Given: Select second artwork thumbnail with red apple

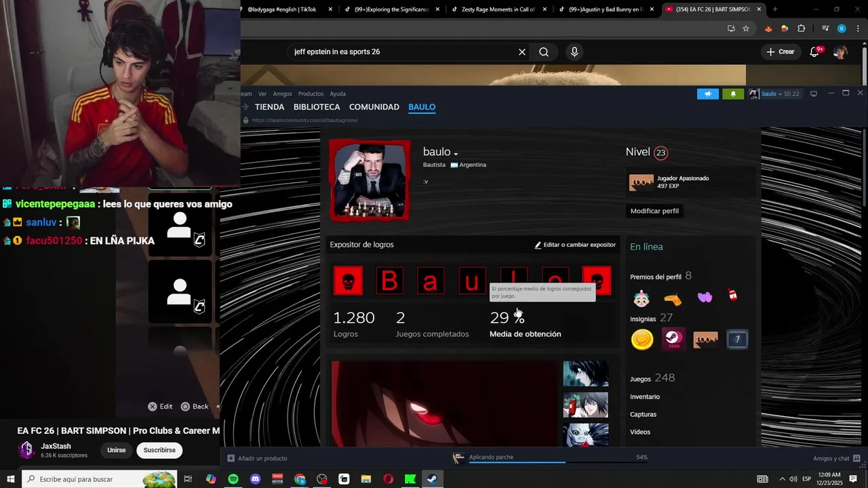Looking at the screenshot, I should pos(586,405).
